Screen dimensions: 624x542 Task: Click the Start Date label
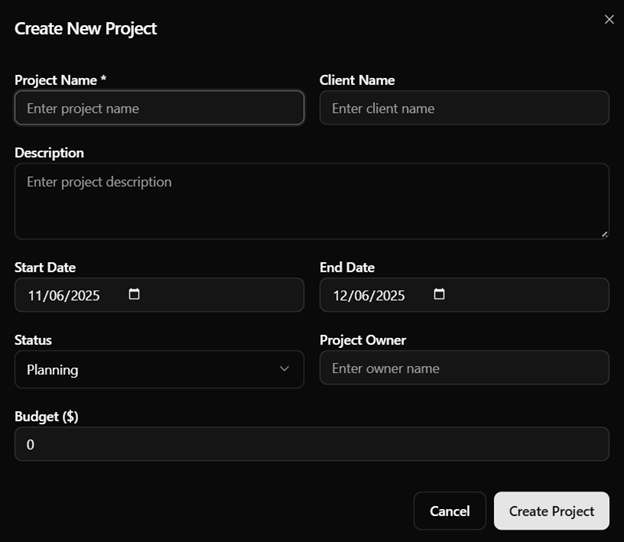[x=45, y=267]
